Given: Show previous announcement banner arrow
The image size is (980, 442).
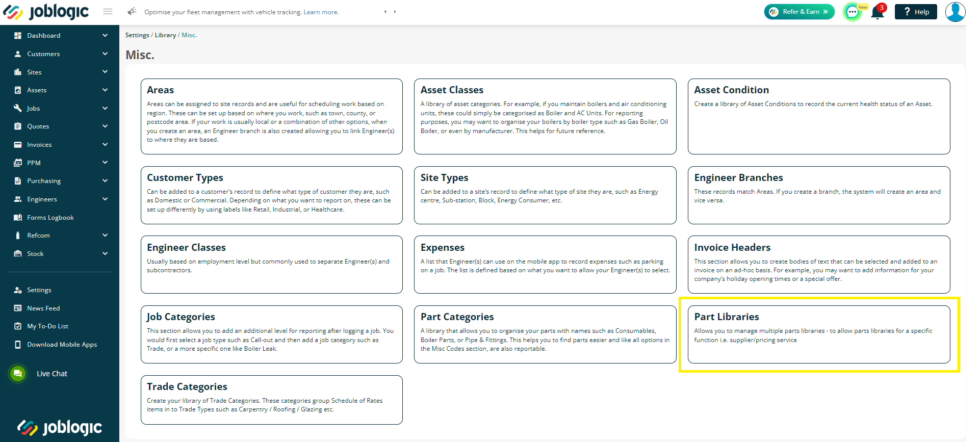Looking at the screenshot, I should point(385,12).
